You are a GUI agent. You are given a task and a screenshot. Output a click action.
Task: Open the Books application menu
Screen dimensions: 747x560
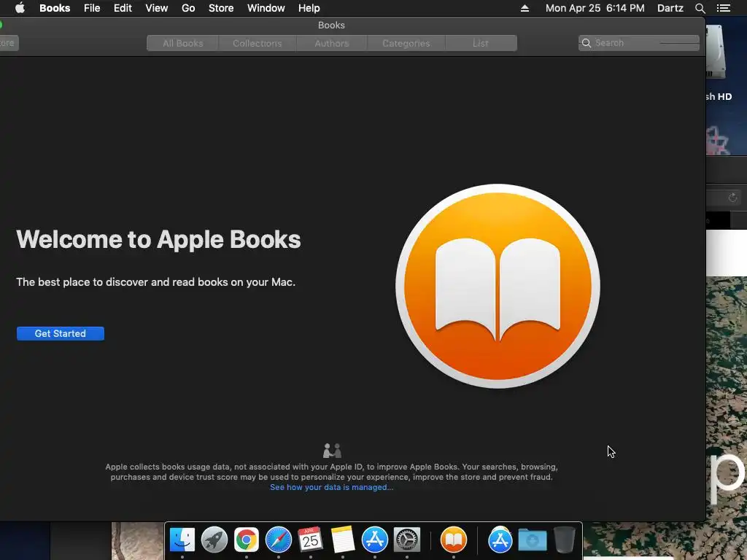tap(55, 8)
